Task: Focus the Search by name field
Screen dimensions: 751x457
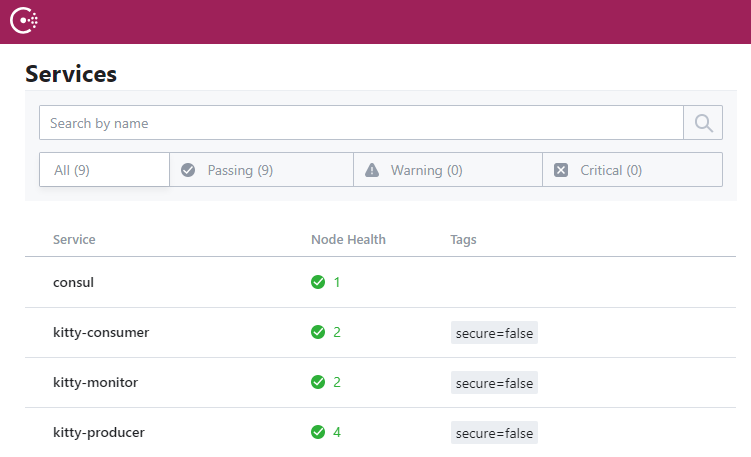Action: (360, 123)
